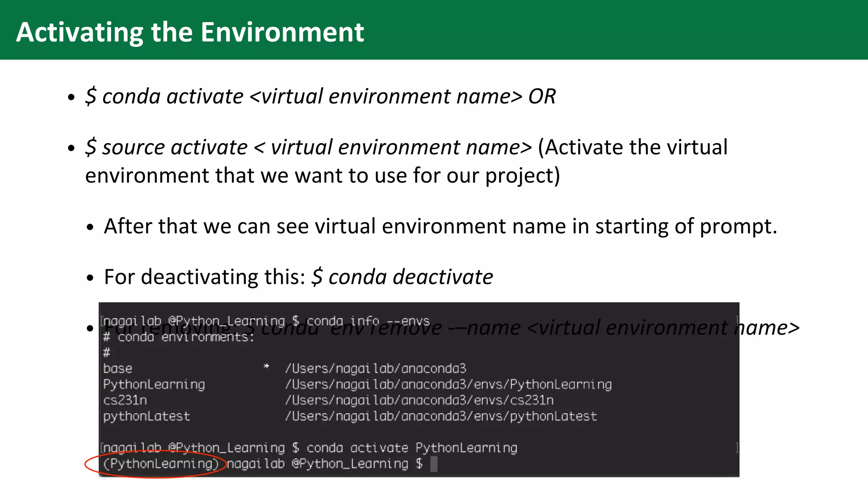Click the 'base' environment row in terminal
The height and width of the screenshot is (488, 868).
pyautogui.click(x=284, y=369)
